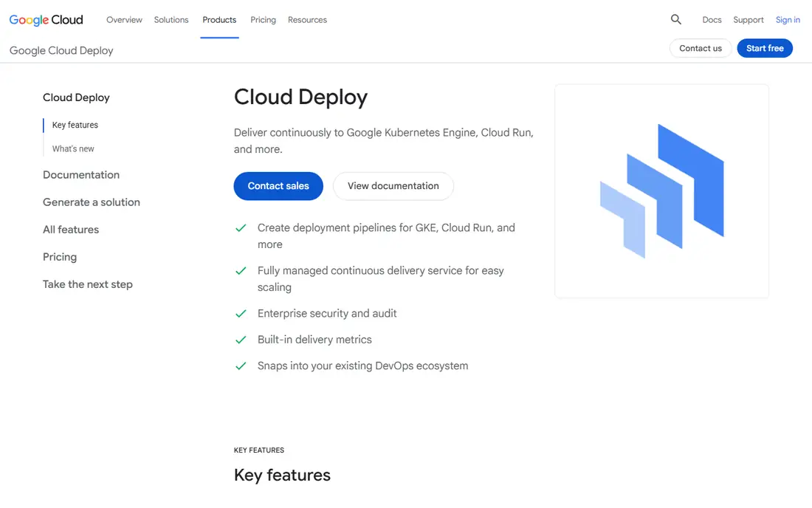This screenshot has width=812, height=508.
Task: Click text 'Built-in delivery metrics'
Action: [x=315, y=340]
